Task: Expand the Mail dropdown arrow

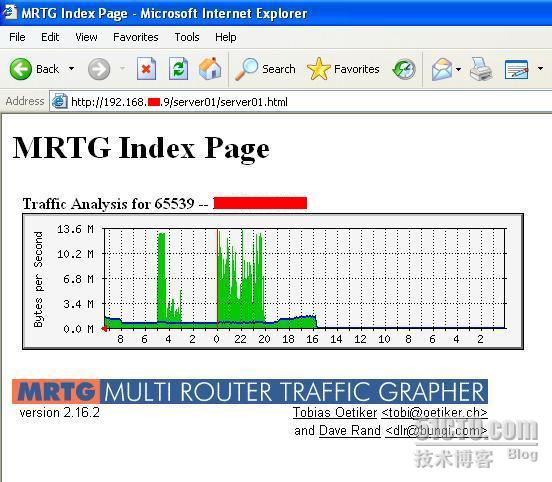Action: click(x=458, y=69)
